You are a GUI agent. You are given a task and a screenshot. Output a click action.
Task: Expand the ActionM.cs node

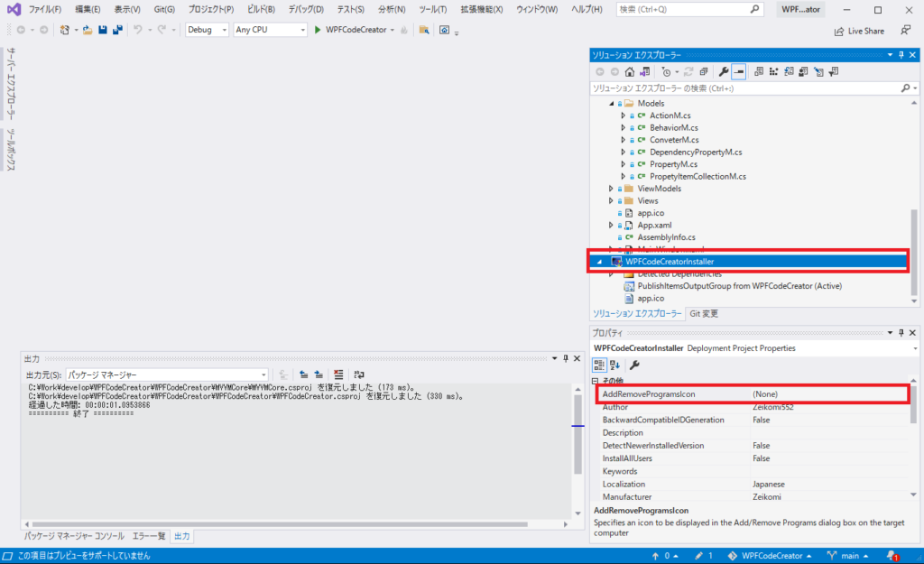[x=623, y=116]
